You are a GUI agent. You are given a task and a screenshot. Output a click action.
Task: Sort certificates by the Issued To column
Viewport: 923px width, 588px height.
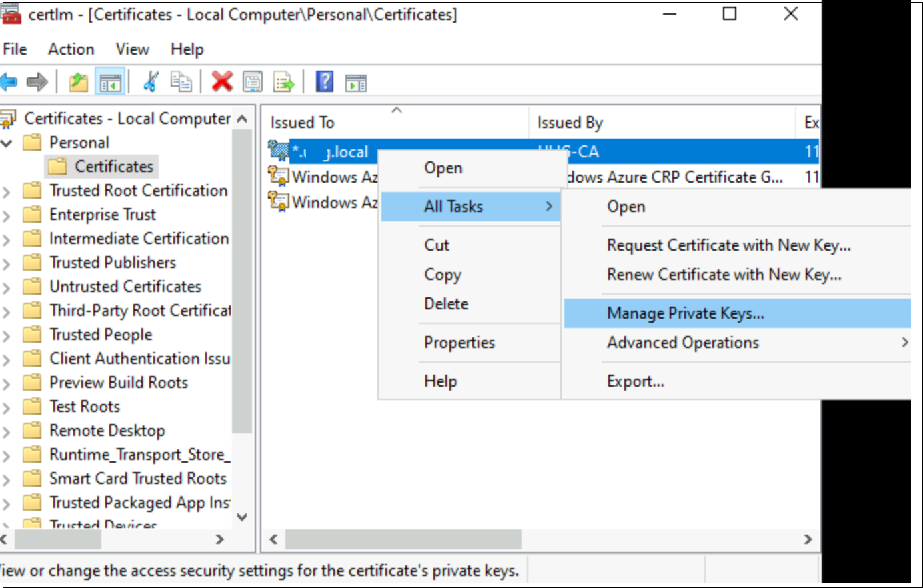(x=301, y=122)
